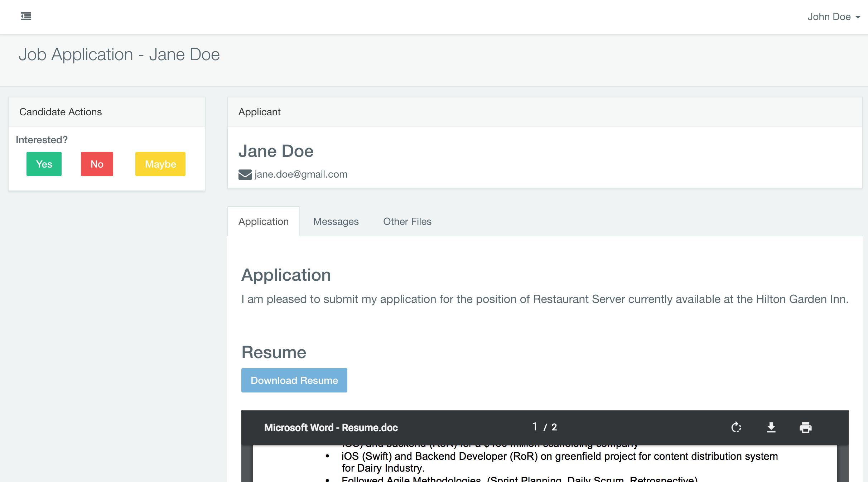Click the Application tab label
Image resolution: width=868 pixels, height=482 pixels.
[263, 221]
